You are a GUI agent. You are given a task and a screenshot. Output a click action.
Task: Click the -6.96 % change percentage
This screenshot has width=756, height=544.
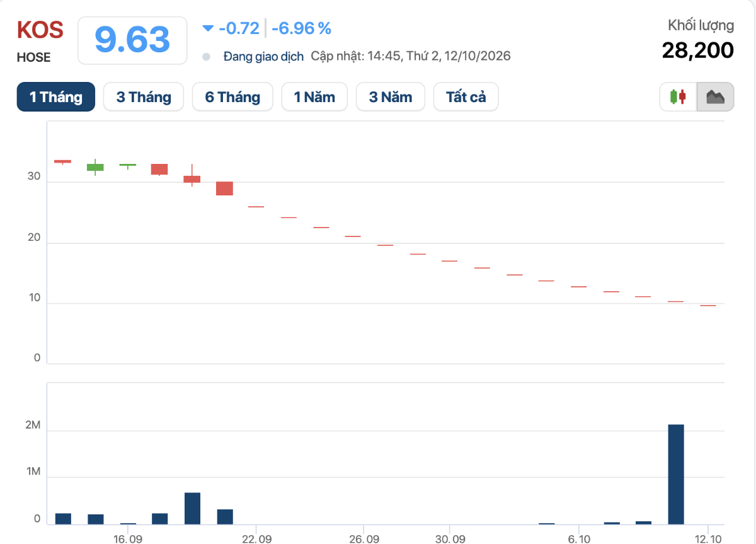click(x=301, y=28)
